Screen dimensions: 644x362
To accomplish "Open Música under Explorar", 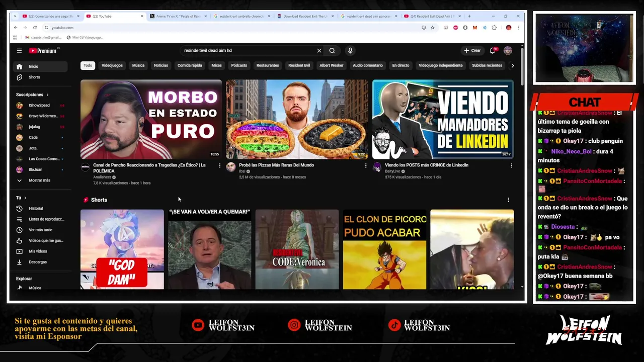I will tap(40, 288).
